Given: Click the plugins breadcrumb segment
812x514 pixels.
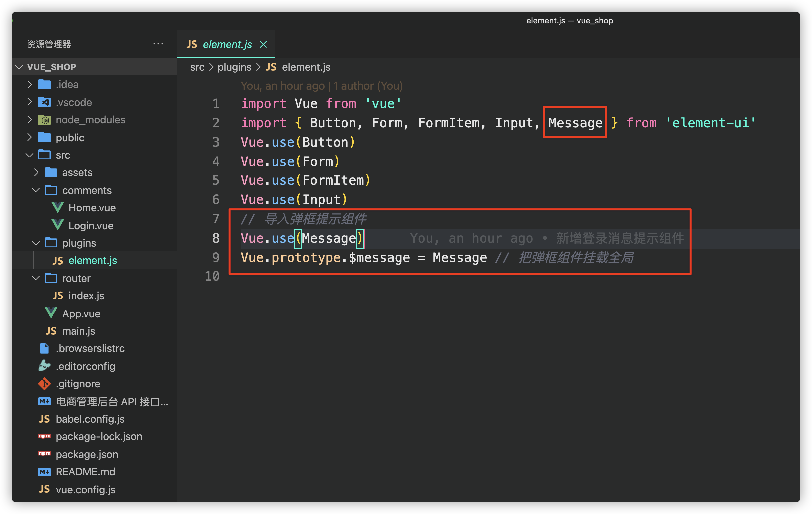Looking at the screenshot, I should pyautogui.click(x=234, y=67).
